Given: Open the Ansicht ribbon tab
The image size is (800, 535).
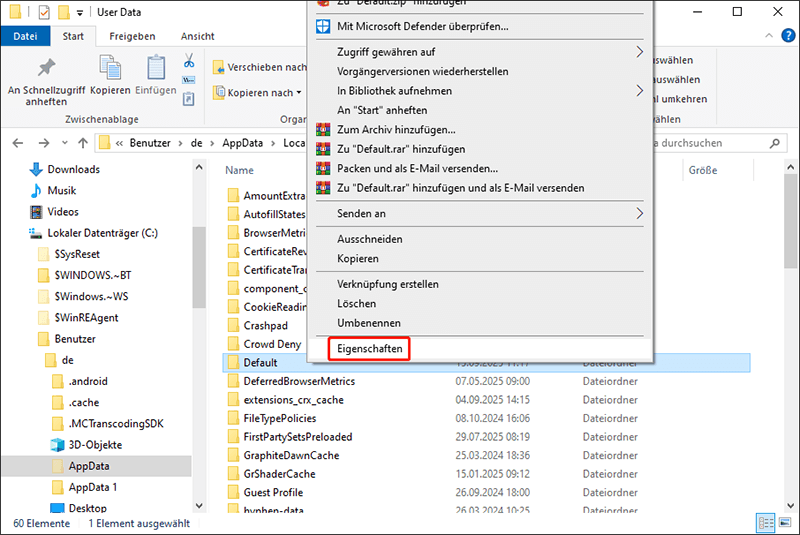Looking at the screenshot, I should (x=197, y=36).
